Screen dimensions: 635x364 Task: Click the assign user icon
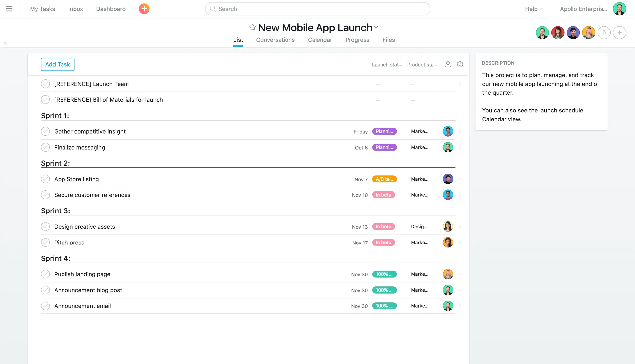448,64
